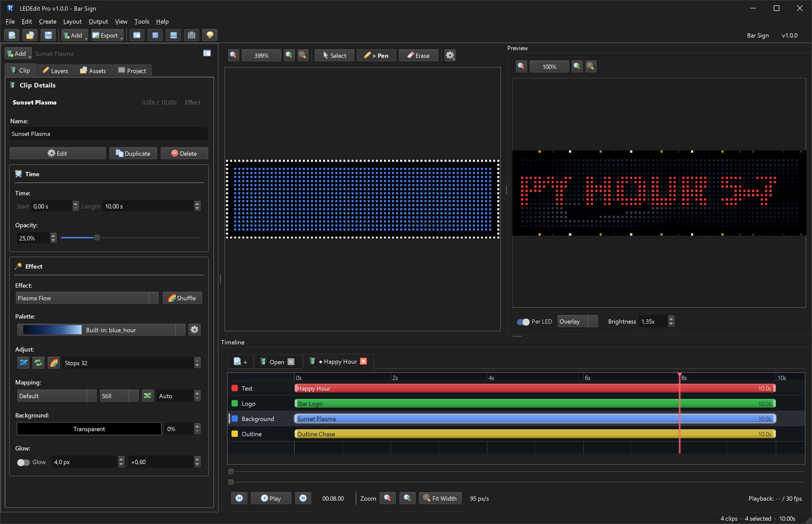Jump to timeline end button

pos(303,498)
